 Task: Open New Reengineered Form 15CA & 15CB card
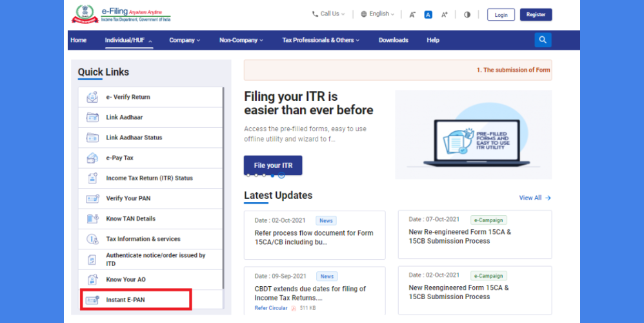click(x=475, y=291)
